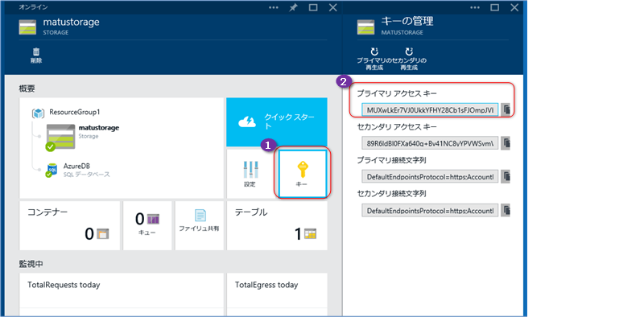
Task: Open the ファイル共有 tile
Action: point(199,225)
